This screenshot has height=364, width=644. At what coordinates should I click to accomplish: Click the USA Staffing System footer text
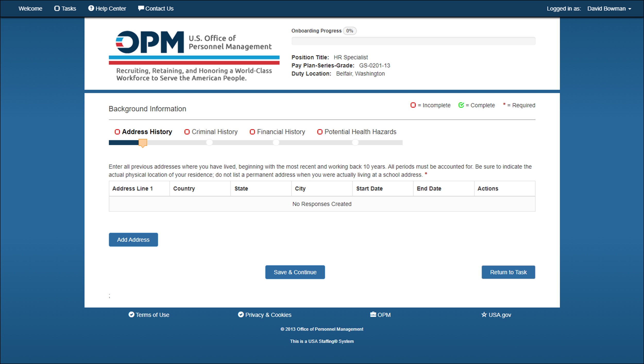(322, 341)
